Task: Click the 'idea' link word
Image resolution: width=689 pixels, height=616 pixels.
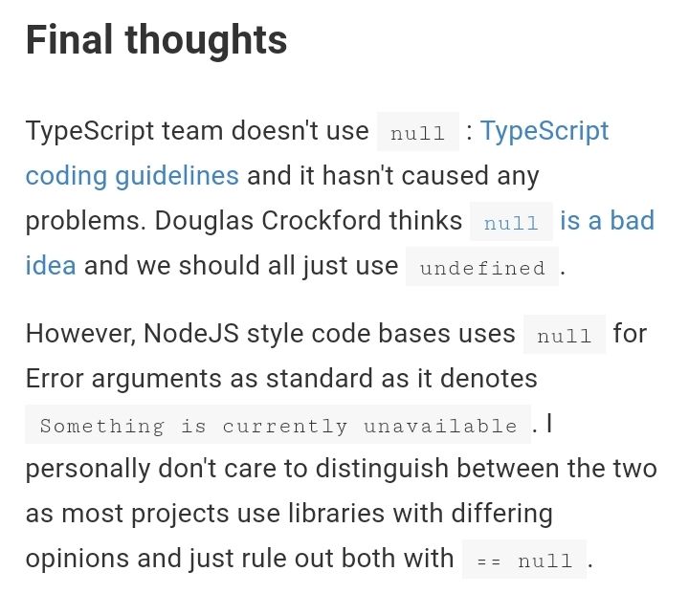Action: click(x=51, y=265)
